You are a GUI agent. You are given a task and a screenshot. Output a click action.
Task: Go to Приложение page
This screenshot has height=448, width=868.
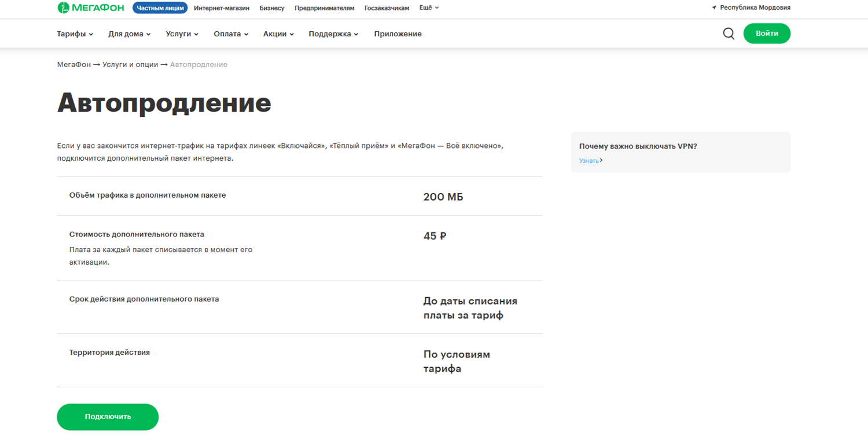(x=398, y=34)
